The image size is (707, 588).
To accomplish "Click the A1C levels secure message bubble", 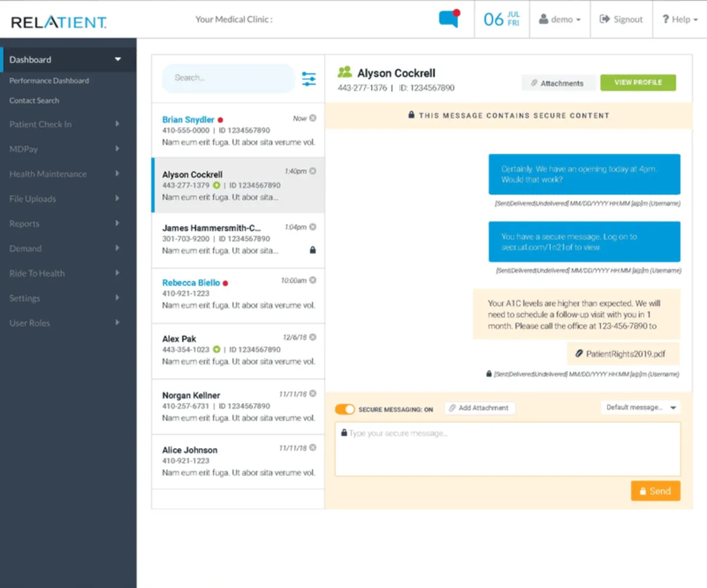I will point(577,314).
